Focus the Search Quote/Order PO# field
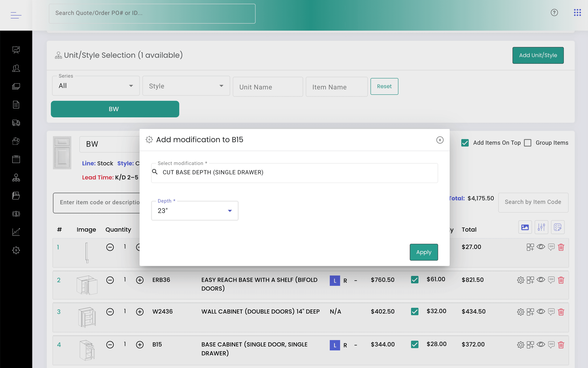This screenshot has width=588, height=368. [152, 14]
